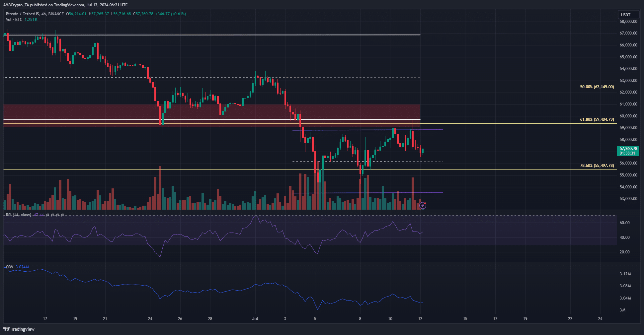Click the 61,000.00 price axis label

click(x=628, y=104)
